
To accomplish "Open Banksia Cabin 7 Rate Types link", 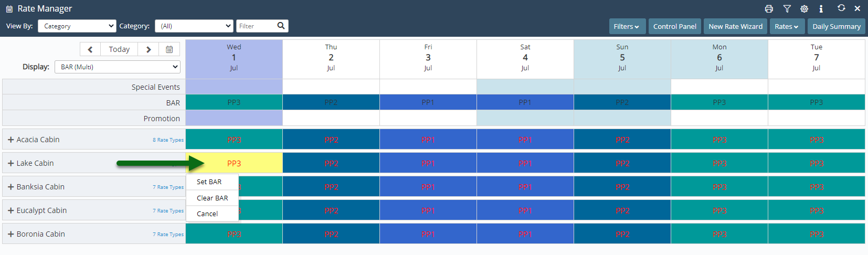I will [168, 187].
